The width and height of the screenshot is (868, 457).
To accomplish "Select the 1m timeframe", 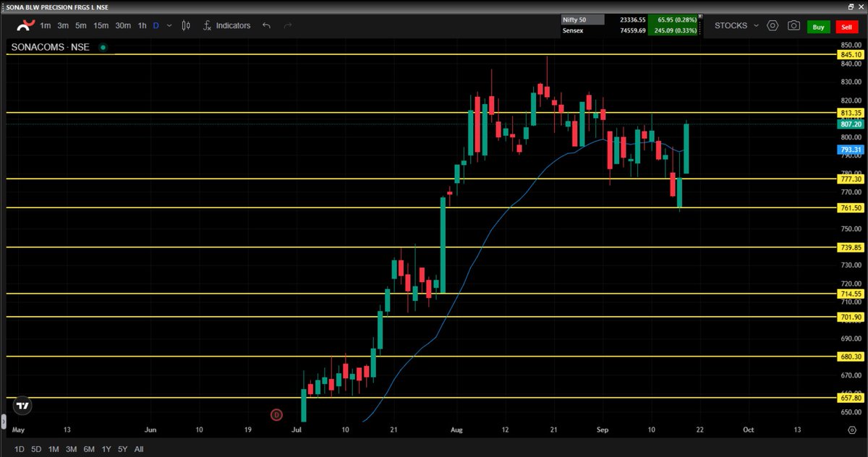I will (46, 25).
